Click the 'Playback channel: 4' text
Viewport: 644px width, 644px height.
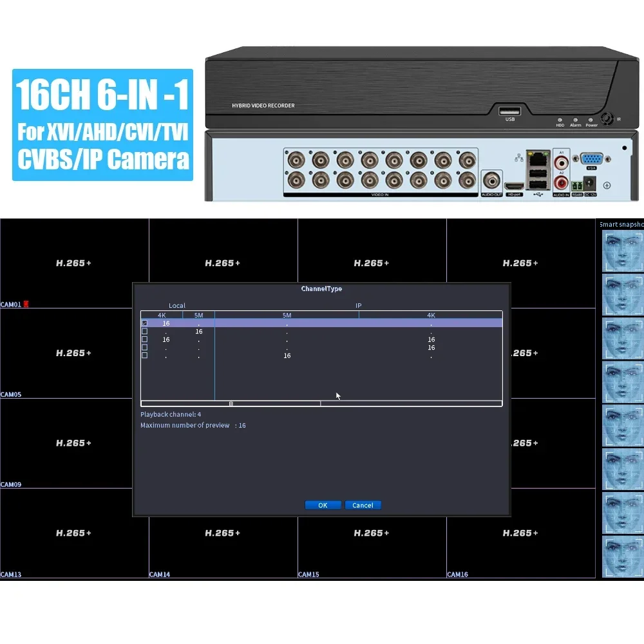[171, 414]
